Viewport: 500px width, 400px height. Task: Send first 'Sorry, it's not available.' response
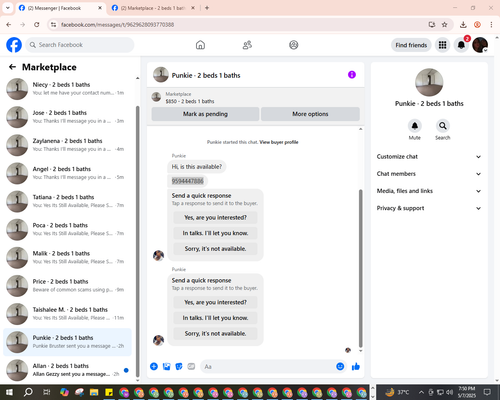[215, 249]
